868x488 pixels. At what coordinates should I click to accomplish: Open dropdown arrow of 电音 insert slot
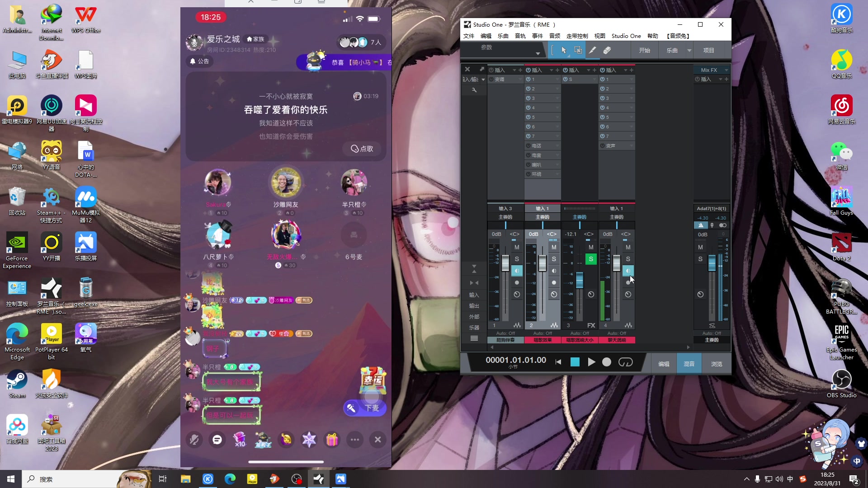coord(557,155)
